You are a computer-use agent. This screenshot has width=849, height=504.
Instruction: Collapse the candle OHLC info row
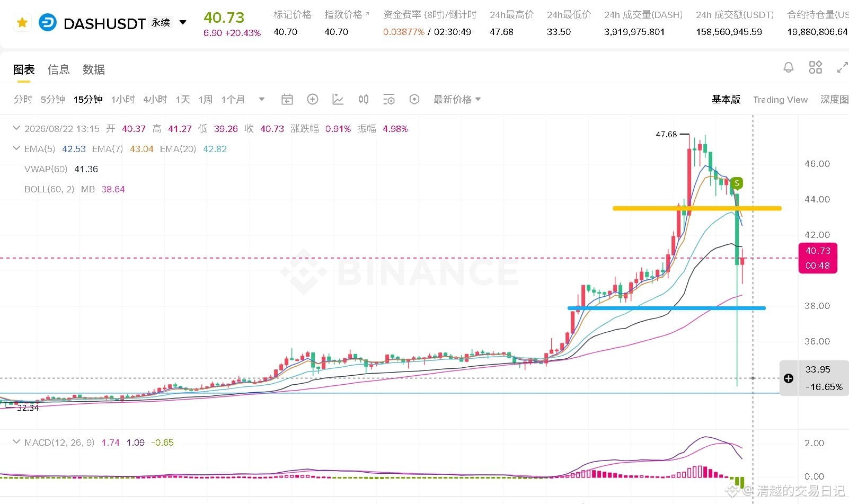16,128
